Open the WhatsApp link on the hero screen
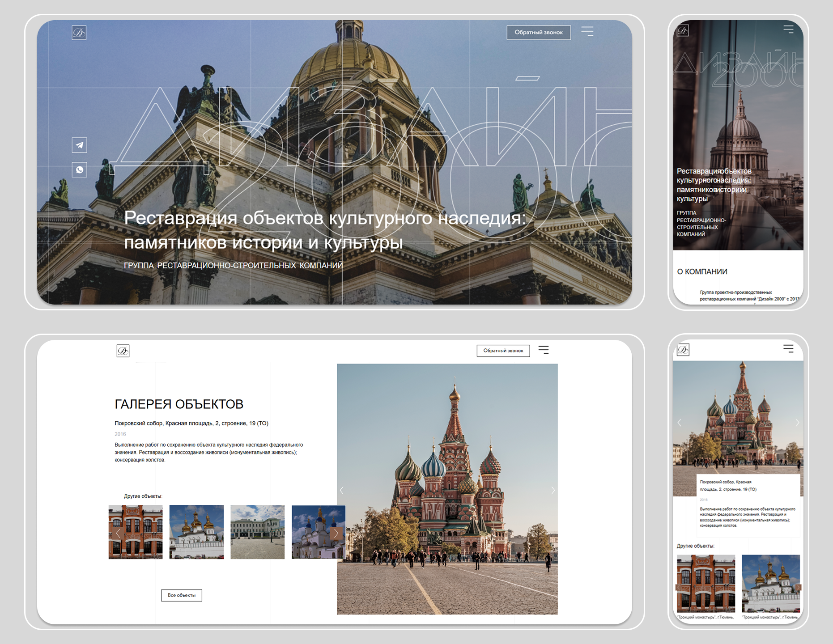833x644 pixels. click(80, 169)
